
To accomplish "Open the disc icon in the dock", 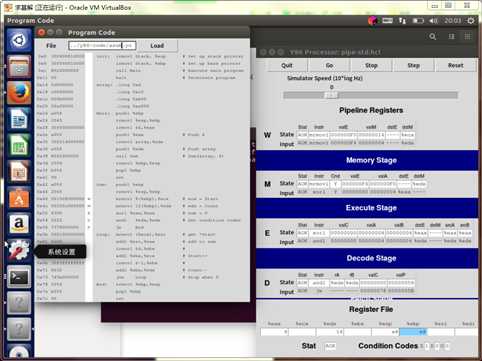I will pos(19,352).
